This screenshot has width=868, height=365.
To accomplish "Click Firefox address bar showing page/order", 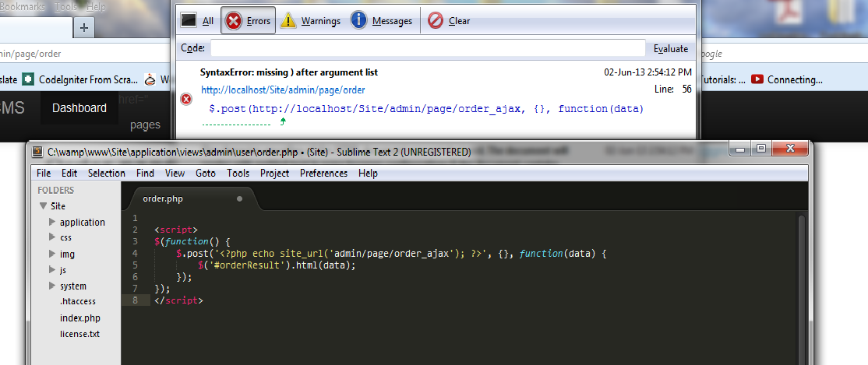I will (x=83, y=54).
